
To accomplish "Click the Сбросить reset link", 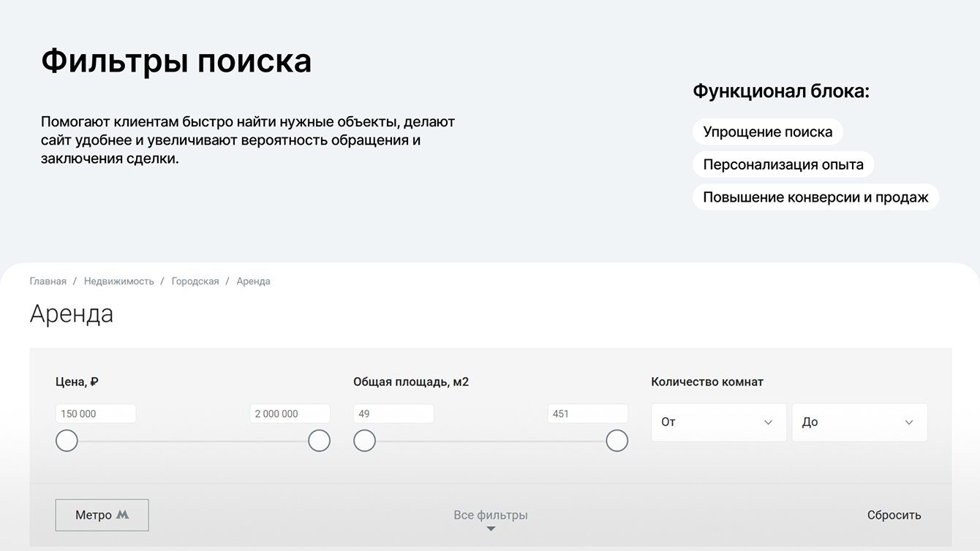I will (894, 515).
